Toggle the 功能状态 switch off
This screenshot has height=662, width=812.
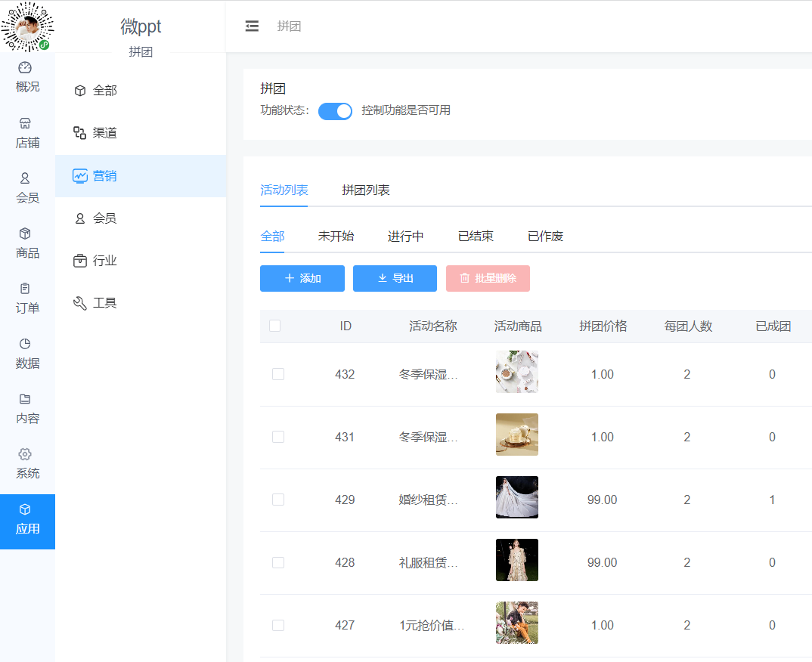pyautogui.click(x=335, y=111)
